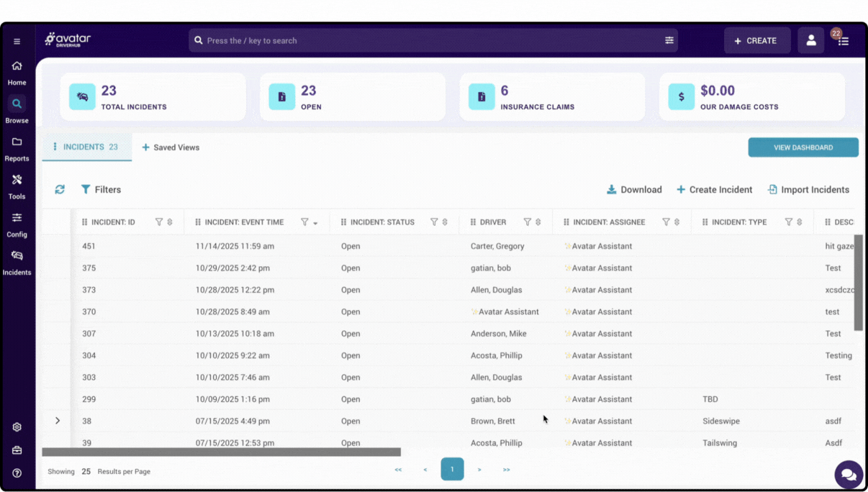Change the 25 results per page setting

pyautogui.click(x=86, y=472)
